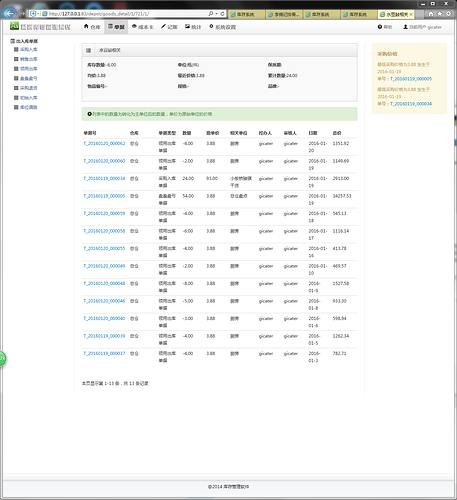Refresh the page using the reload icon
Viewport: 457px width, 500px height.
(x=222, y=14)
